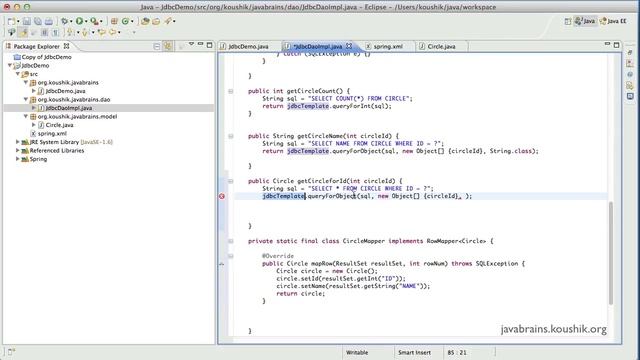Collapse the JdbcDemo project node

10,65
